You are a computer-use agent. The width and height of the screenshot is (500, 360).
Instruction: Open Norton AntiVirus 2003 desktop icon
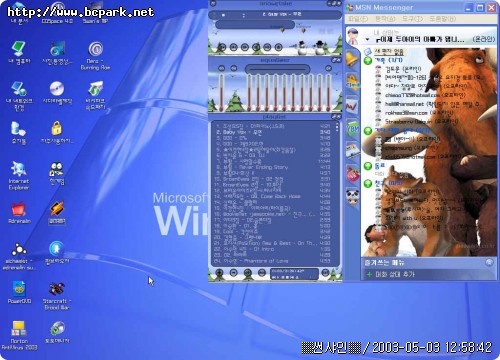(x=19, y=335)
